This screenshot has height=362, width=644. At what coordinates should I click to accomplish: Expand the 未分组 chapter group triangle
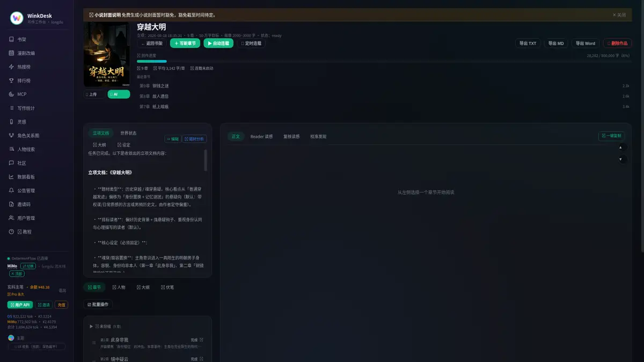(x=91, y=326)
